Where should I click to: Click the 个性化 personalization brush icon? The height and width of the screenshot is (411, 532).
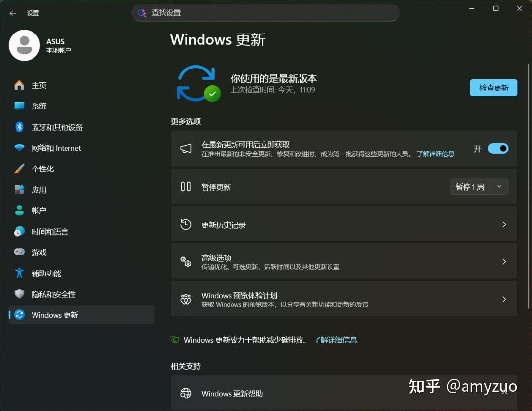[19, 169]
